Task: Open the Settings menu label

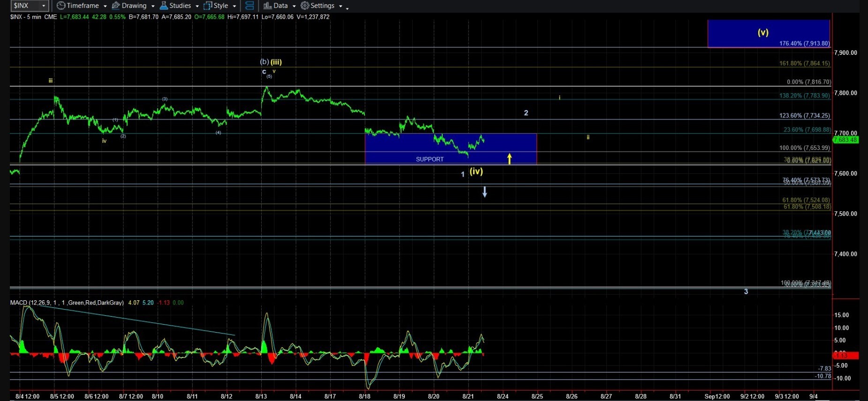Action: pos(322,6)
